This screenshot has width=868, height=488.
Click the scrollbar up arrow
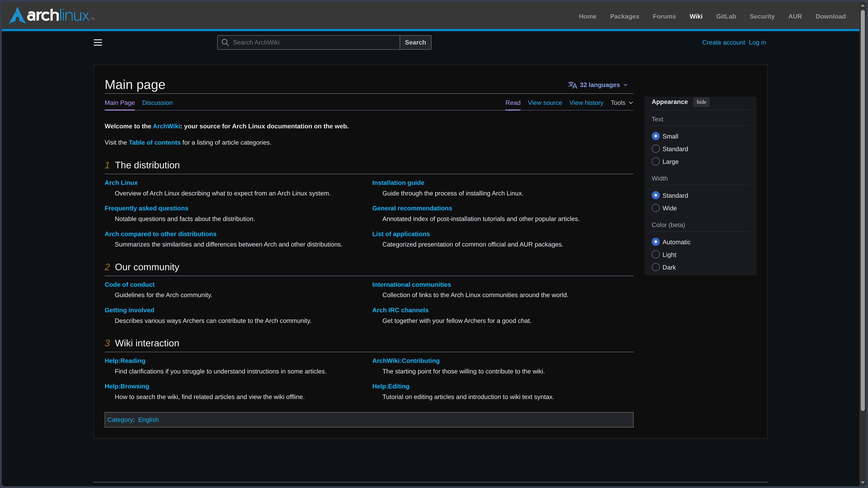coord(863,5)
